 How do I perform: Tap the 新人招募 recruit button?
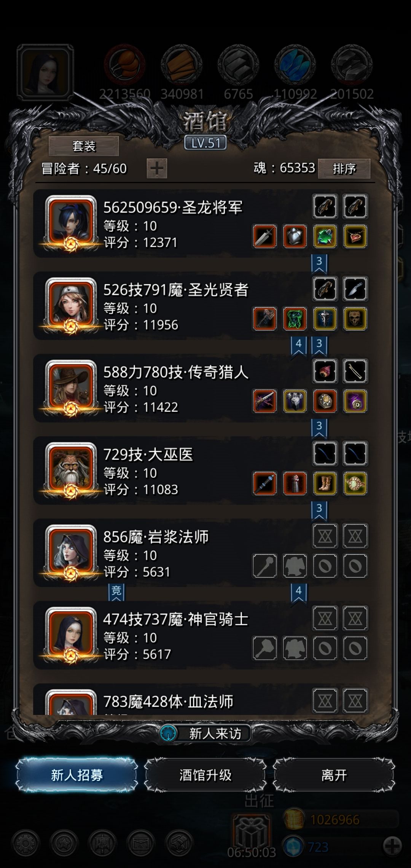[76, 775]
